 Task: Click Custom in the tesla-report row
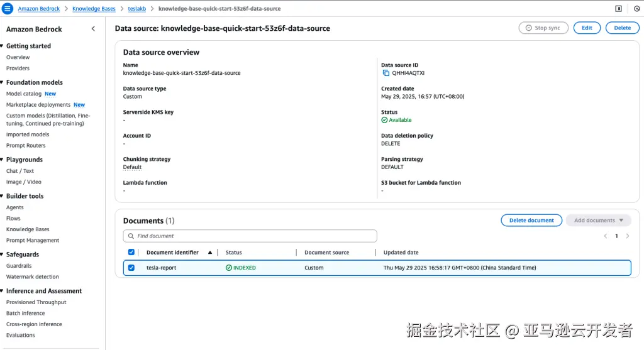[x=314, y=268]
